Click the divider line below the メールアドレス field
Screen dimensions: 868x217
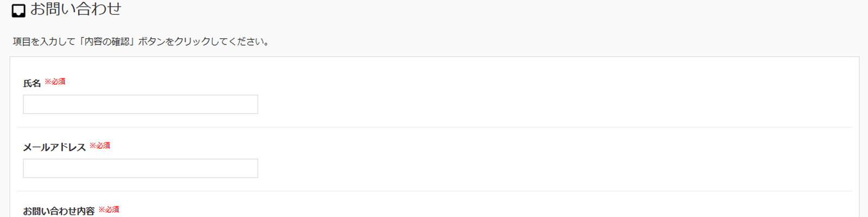coord(434,191)
